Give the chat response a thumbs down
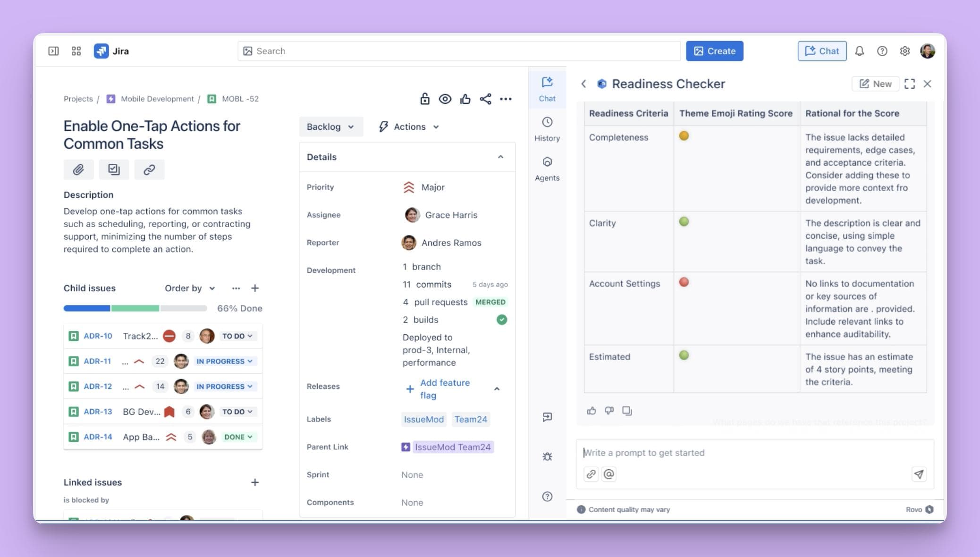Image resolution: width=980 pixels, height=557 pixels. (609, 411)
